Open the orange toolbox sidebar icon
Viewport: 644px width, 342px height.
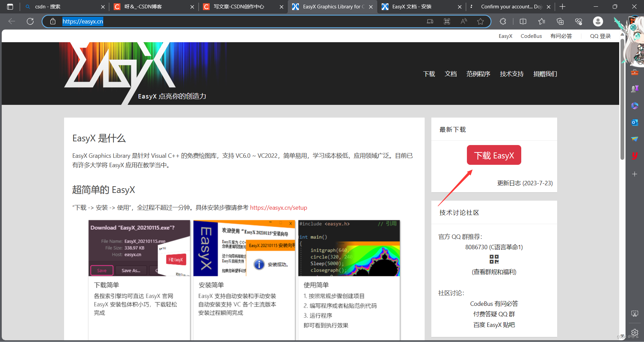point(635,73)
